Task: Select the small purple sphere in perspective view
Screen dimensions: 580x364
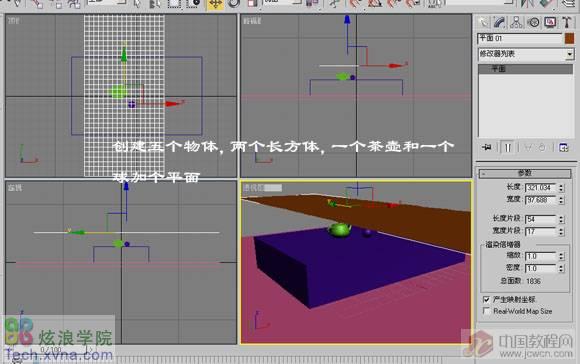Action: pos(367,233)
